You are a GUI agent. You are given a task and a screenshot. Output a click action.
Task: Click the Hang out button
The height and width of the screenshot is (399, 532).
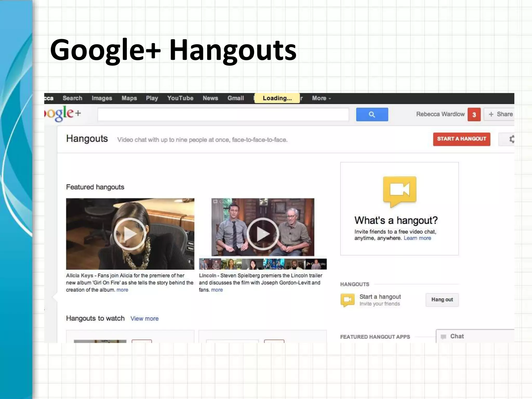442,300
